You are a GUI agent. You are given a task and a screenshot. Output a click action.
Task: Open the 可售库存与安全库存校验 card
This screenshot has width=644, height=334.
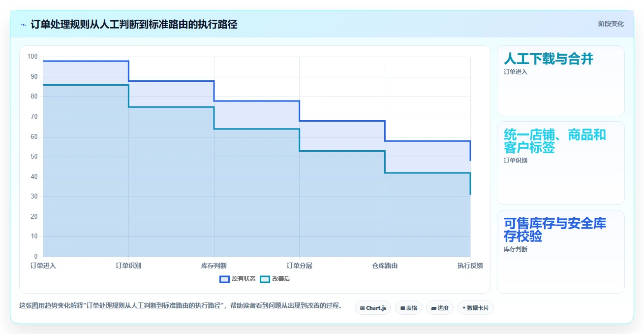pos(561,252)
